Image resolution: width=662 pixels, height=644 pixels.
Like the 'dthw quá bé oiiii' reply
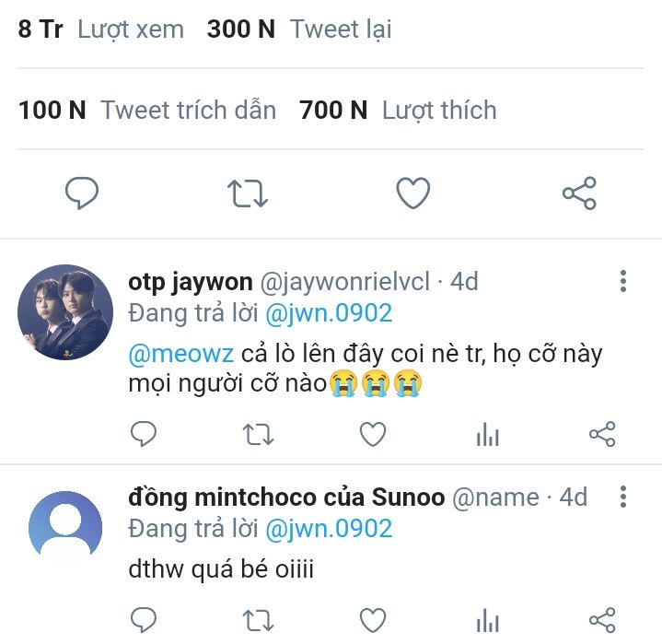[372, 619]
